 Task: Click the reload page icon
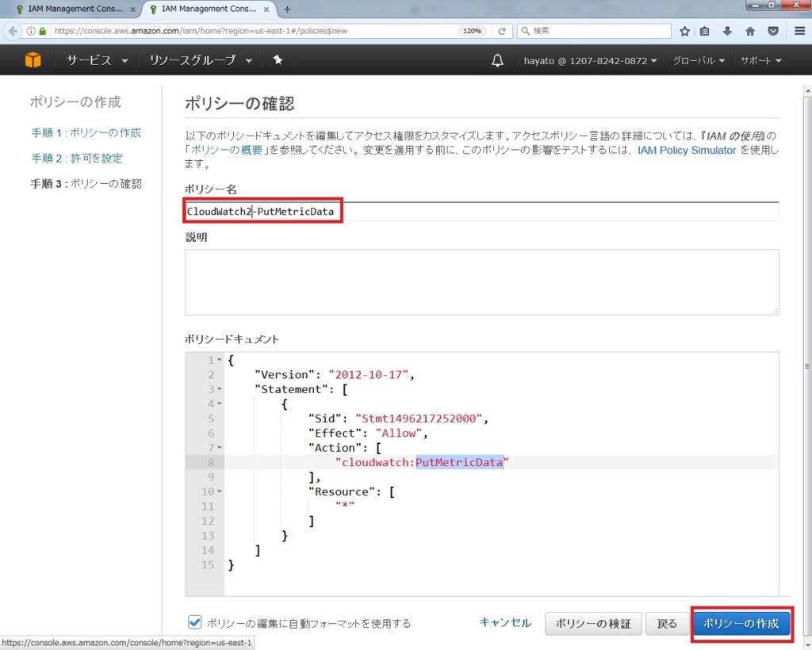tap(501, 31)
